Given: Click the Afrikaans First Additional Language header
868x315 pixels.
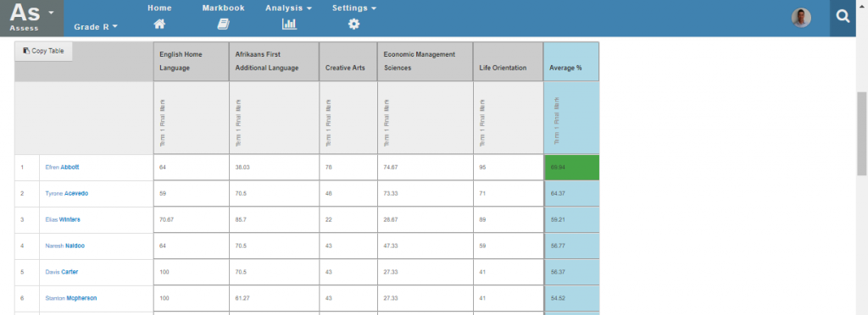Looking at the screenshot, I should pyautogui.click(x=274, y=61).
